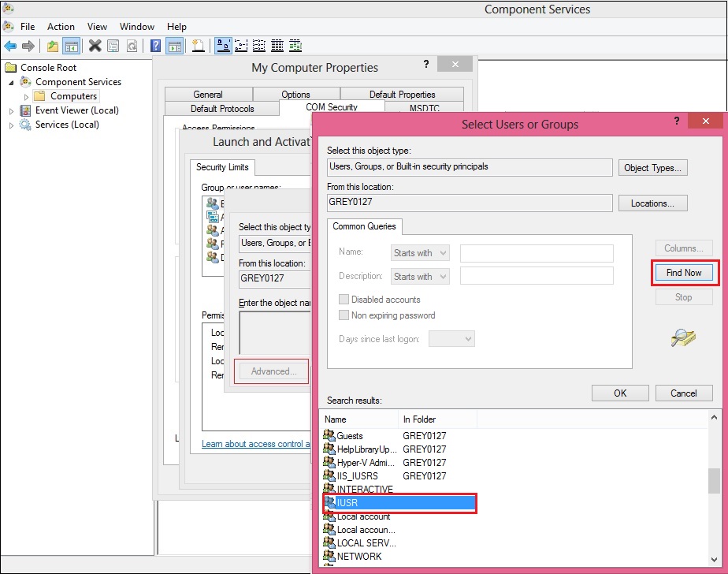Confirm selection with the OK button
This screenshot has width=728, height=574.
[x=620, y=393]
